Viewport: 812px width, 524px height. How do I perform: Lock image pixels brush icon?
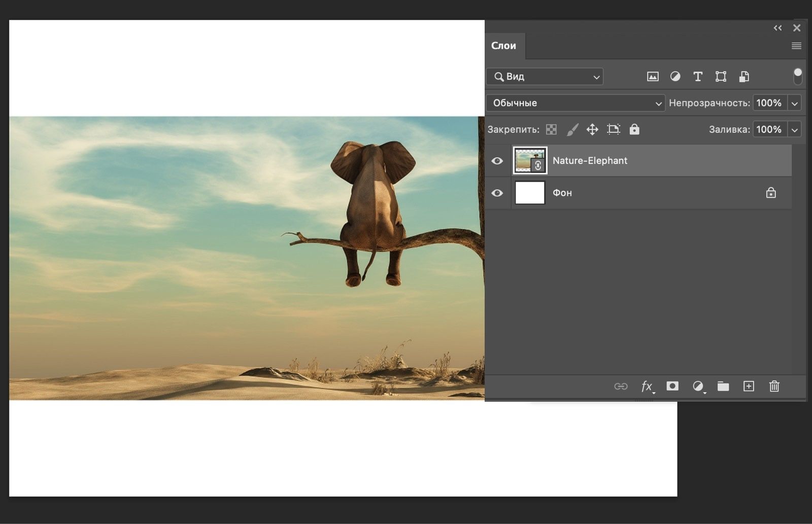tap(572, 129)
